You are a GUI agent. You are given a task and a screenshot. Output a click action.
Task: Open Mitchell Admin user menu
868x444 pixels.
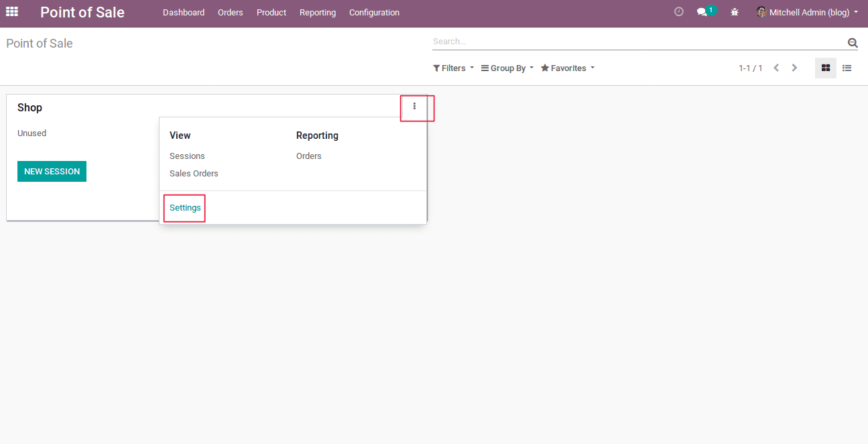pyautogui.click(x=807, y=13)
